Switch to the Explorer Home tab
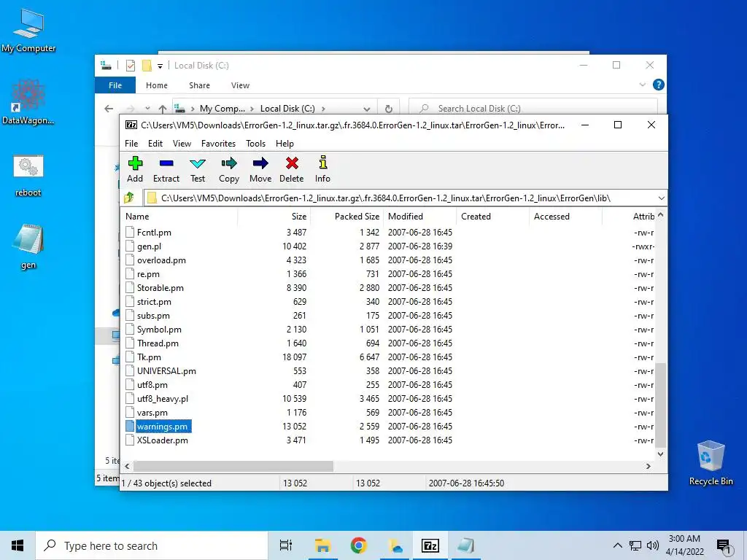 point(157,85)
